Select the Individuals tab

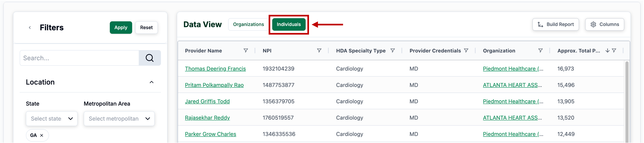tap(288, 24)
